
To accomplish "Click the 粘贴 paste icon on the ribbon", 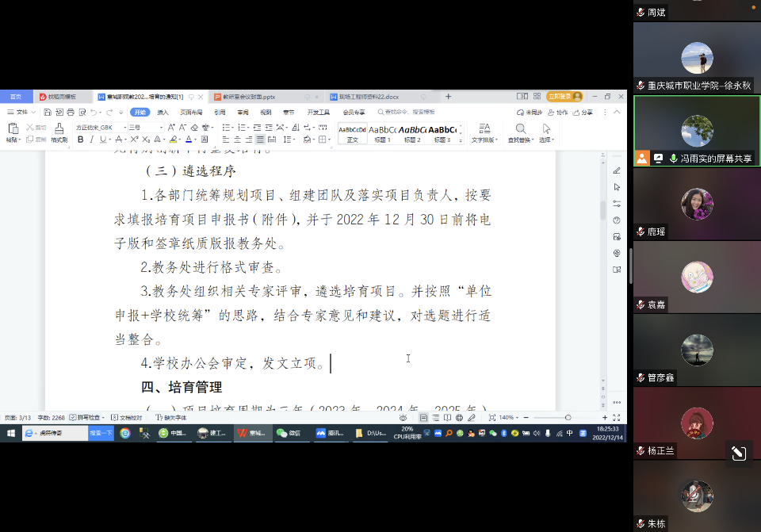I will pyautogui.click(x=13, y=130).
